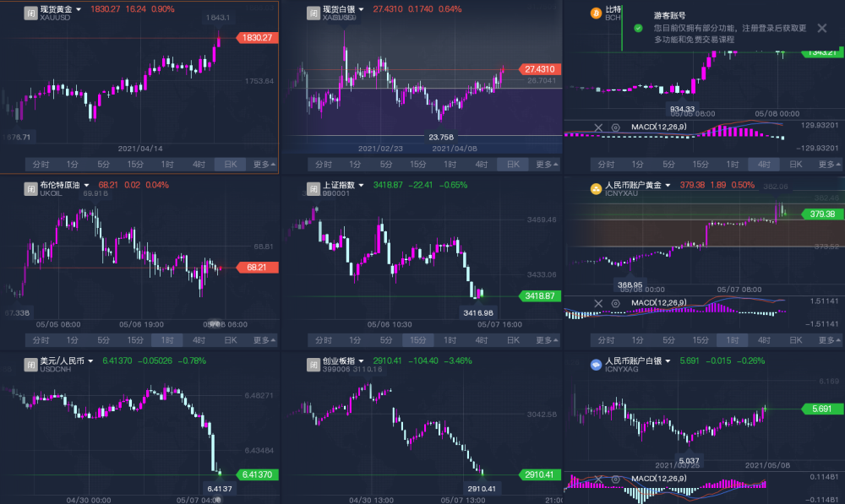Close the MACD indicator on the ICNYXAU chart
The image size is (845, 504).
pyautogui.click(x=598, y=304)
